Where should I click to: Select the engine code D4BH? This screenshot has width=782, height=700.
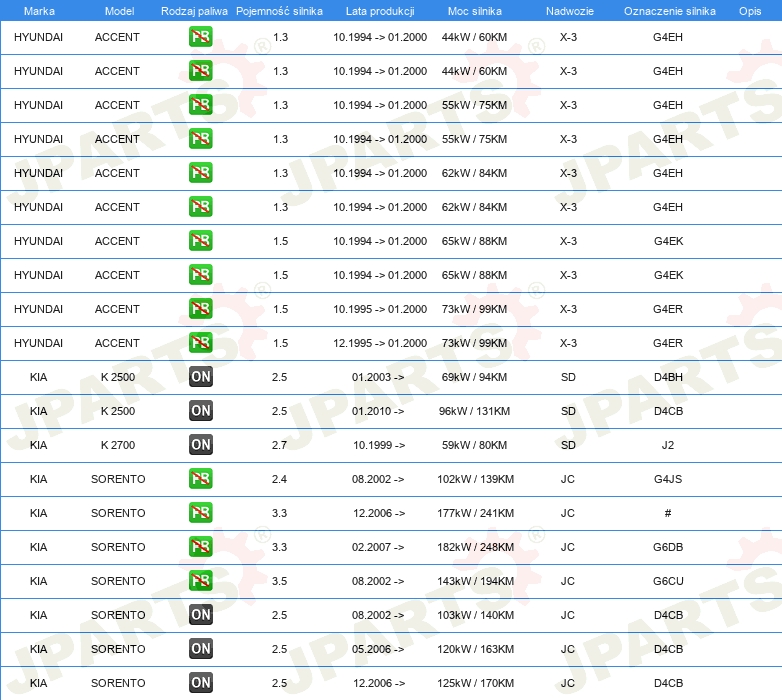tap(668, 377)
